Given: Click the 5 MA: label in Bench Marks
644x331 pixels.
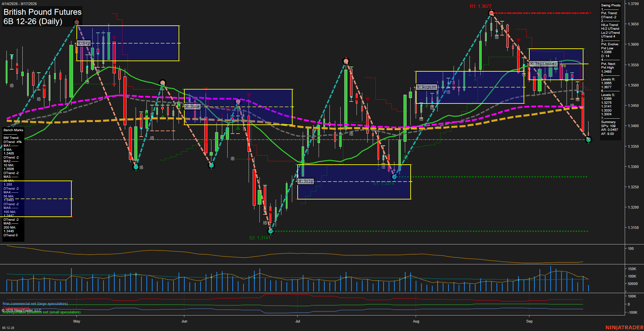Looking at the screenshot, I should tap(8, 150).
